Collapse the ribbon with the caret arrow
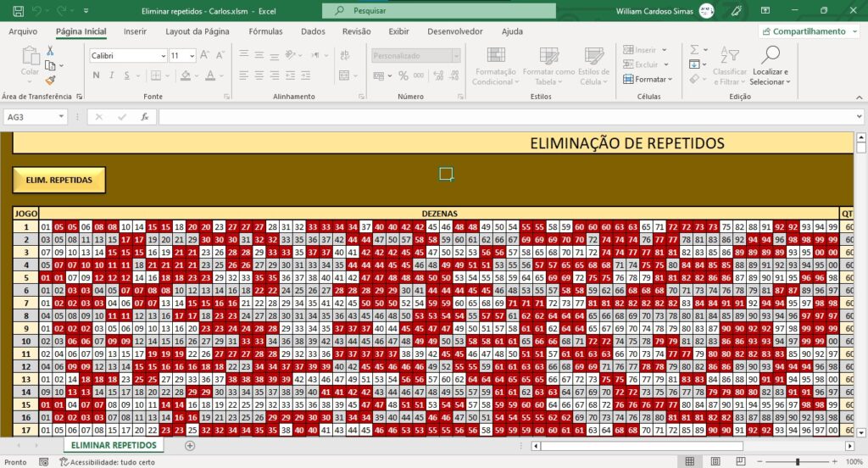The height and width of the screenshot is (468, 868). (x=860, y=97)
